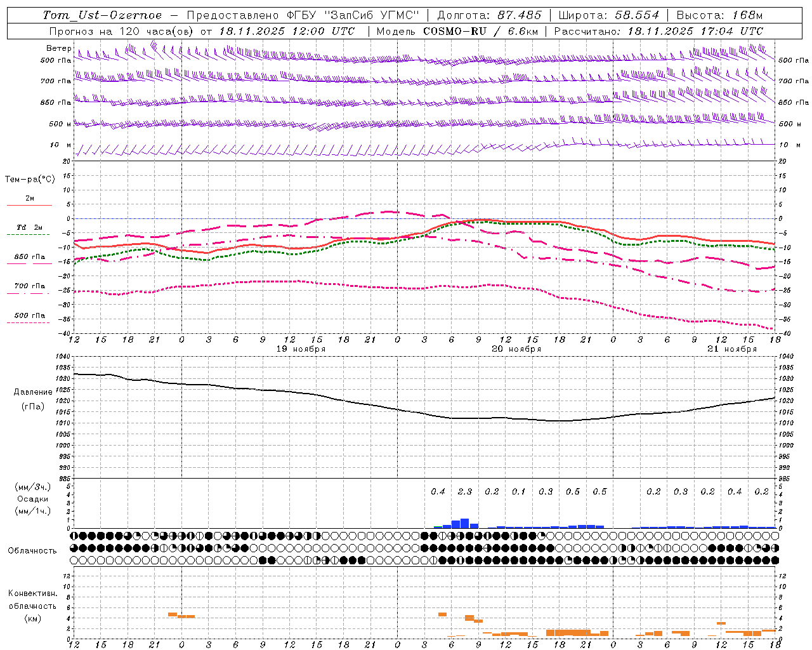The width and height of the screenshot is (812, 650).
Task: Click the tallest blue precipitation bar
Action: [465, 523]
